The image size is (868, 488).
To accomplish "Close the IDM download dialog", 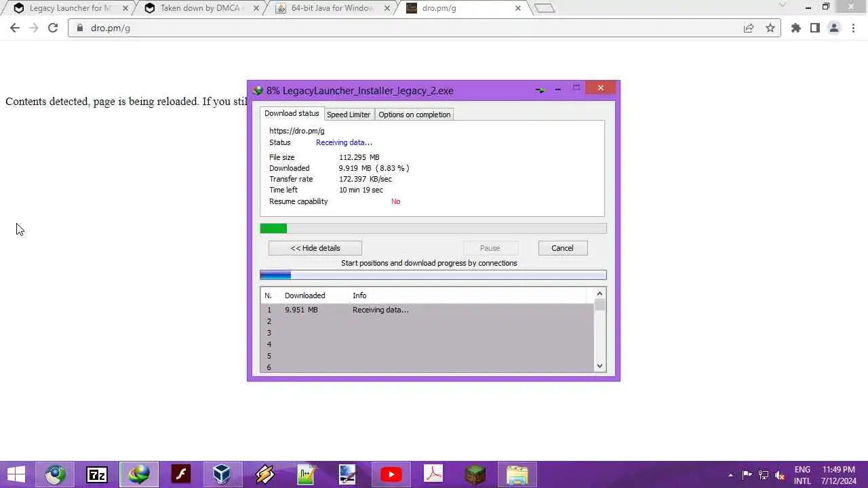I will click(600, 87).
